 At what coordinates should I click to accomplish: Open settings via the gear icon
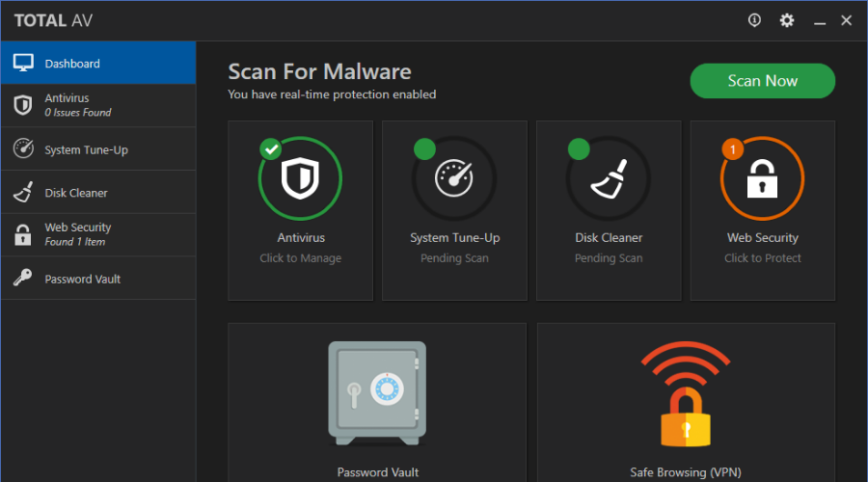787,20
